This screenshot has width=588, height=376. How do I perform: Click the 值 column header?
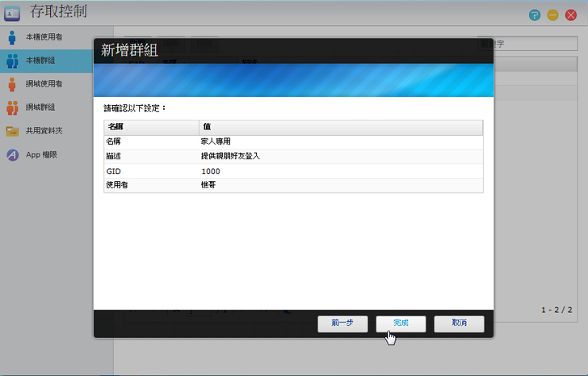[341, 127]
